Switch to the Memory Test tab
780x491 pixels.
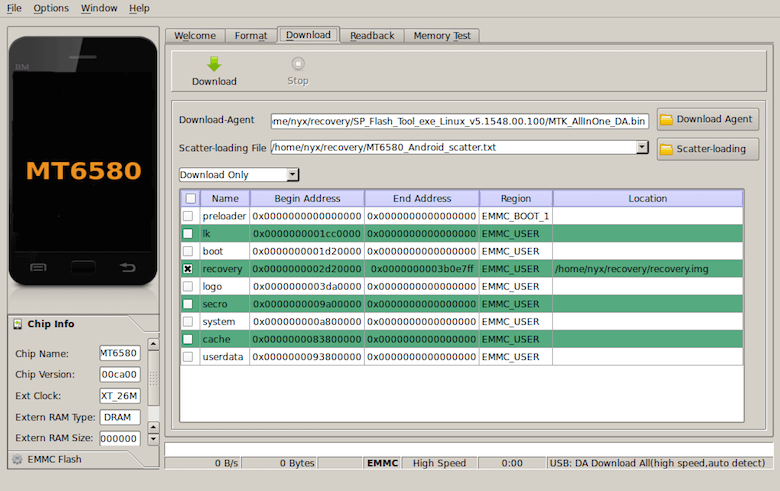442,36
